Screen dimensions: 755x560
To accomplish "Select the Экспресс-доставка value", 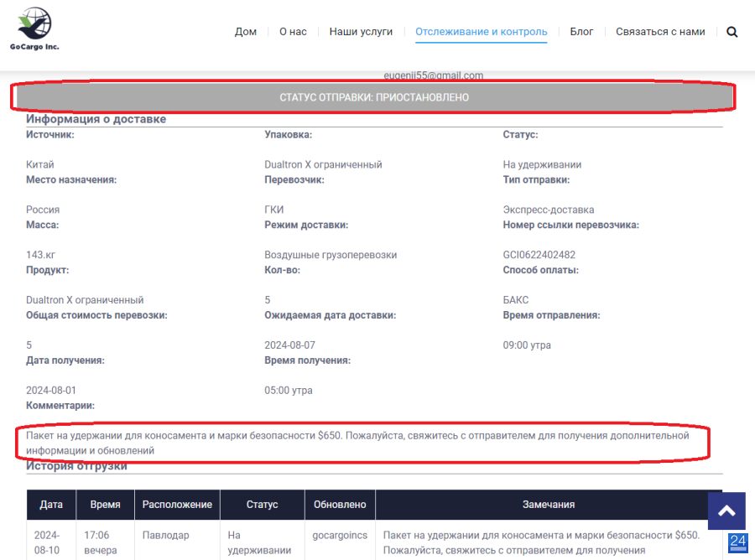I will [x=549, y=210].
